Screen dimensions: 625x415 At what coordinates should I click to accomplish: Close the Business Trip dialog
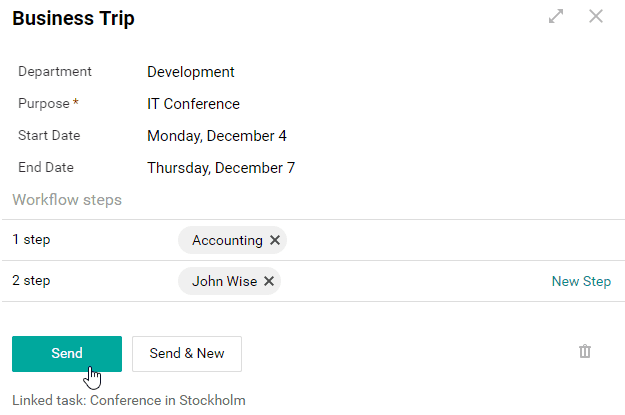(596, 16)
